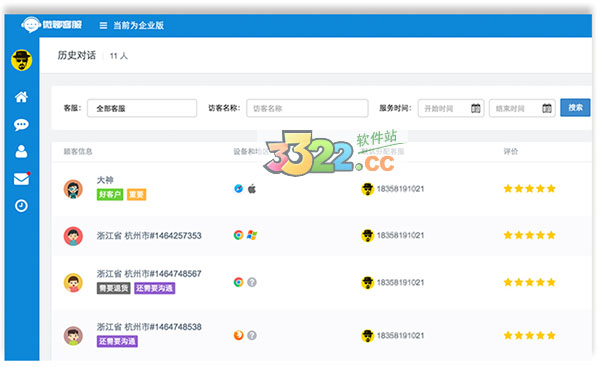Open the visitors person icon
This screenshot has height=367, width=600.
(21, 152)
